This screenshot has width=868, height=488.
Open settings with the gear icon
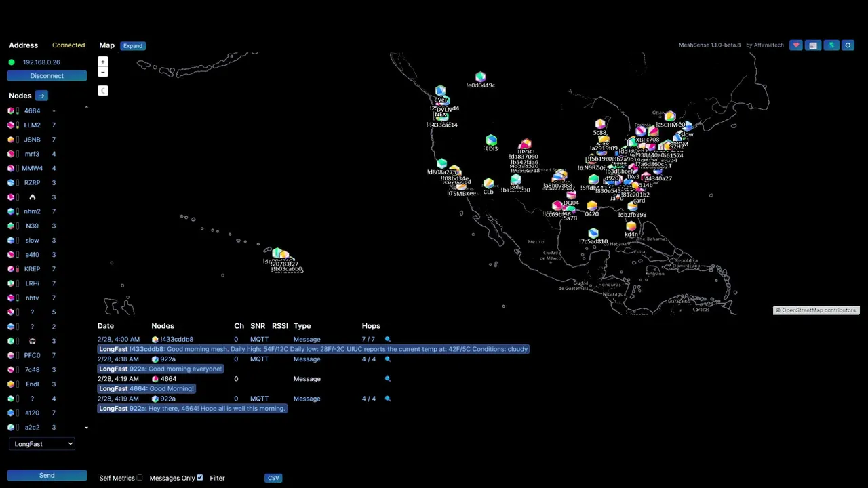(848, 45)
